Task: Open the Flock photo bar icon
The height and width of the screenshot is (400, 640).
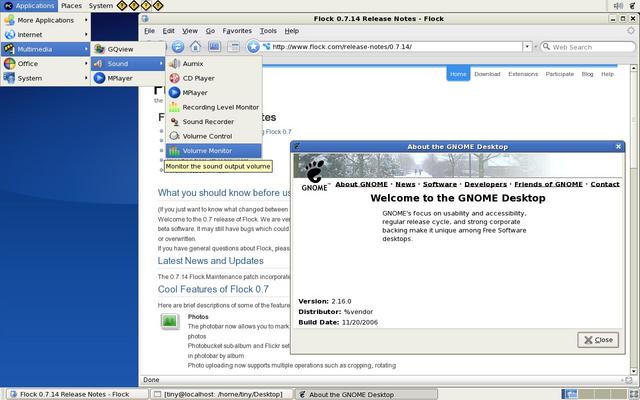Action: pyautogui.click(x=214, y=47)
